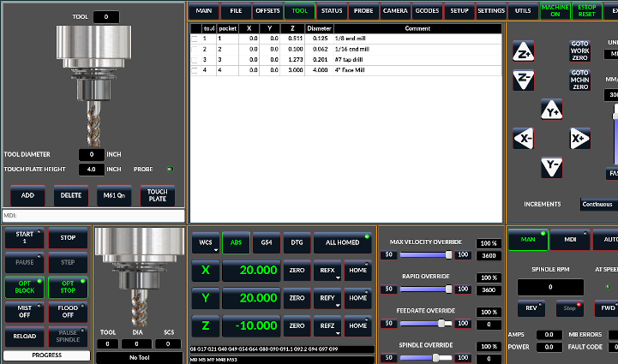The width and height of the screenshot is (618, 364).
Task: Turn on MIST coolant
Action: [24, 312]
